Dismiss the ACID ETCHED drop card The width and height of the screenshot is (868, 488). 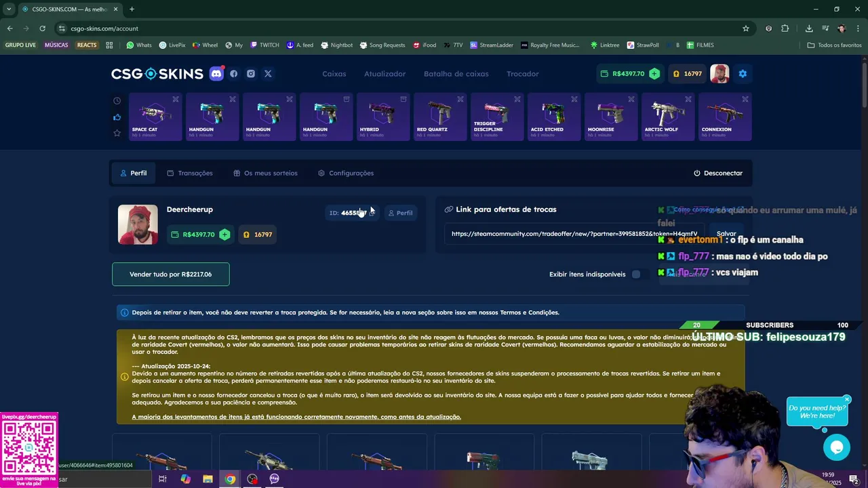[x=574, y=99]
